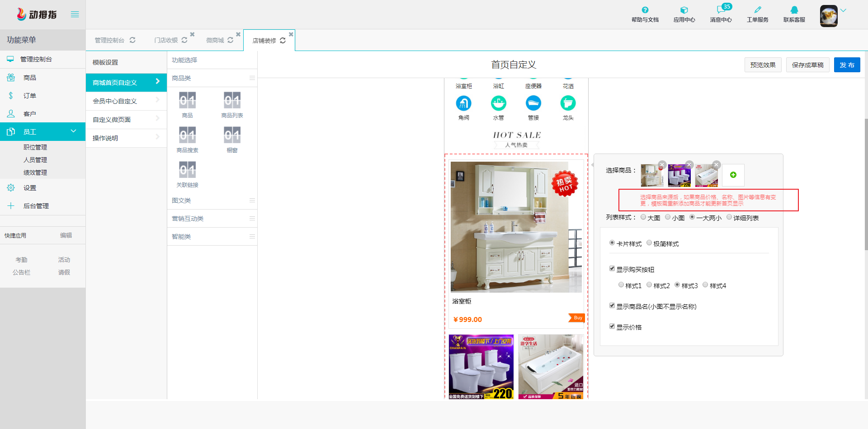Viewport: 868px width, 429px height.
Task: Click 预览效果 button
Action: click(763, 65)
